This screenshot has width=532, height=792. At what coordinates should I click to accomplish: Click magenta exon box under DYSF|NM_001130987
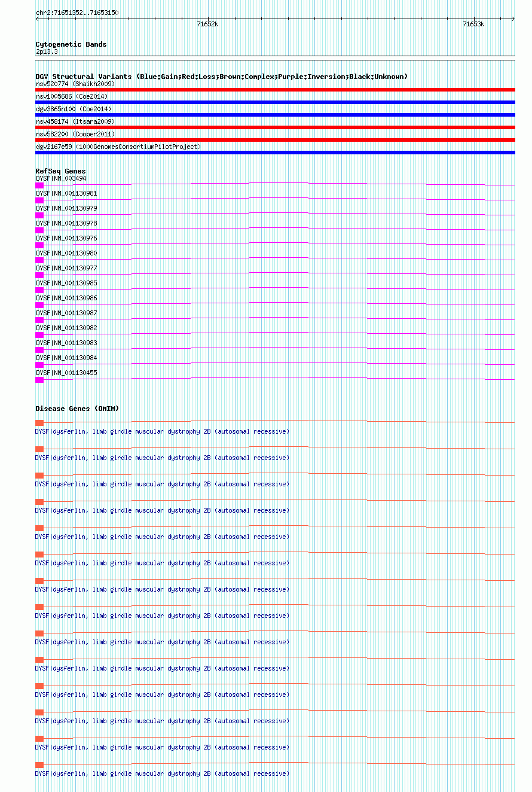pos(39,320)
